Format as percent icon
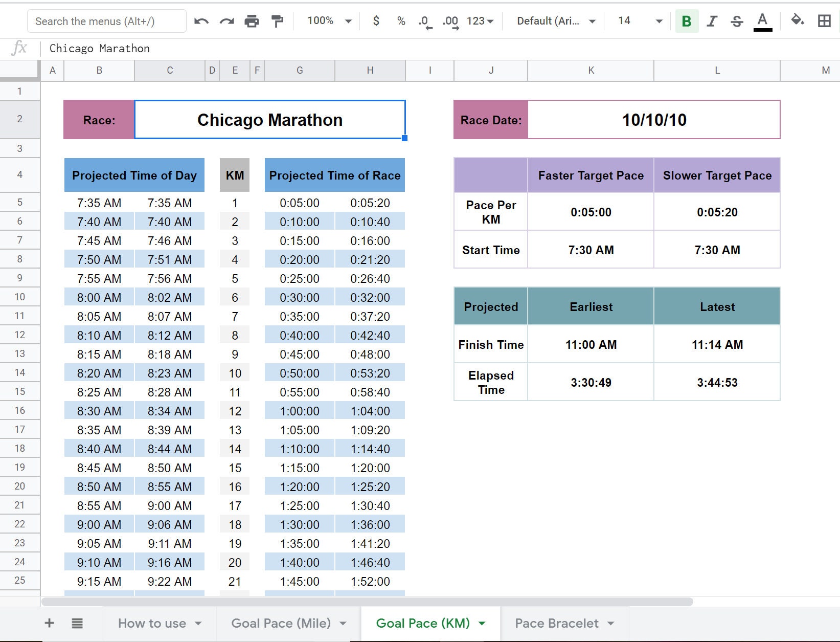Viewport: 840px width, 642px height. tap(401, 21)
